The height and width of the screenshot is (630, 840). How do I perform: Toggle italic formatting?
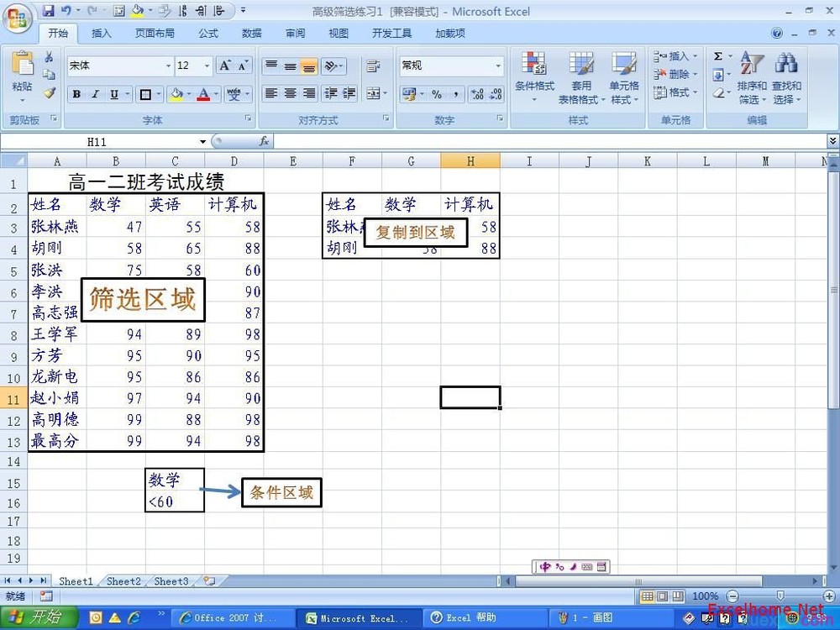(x=95, y=94)
